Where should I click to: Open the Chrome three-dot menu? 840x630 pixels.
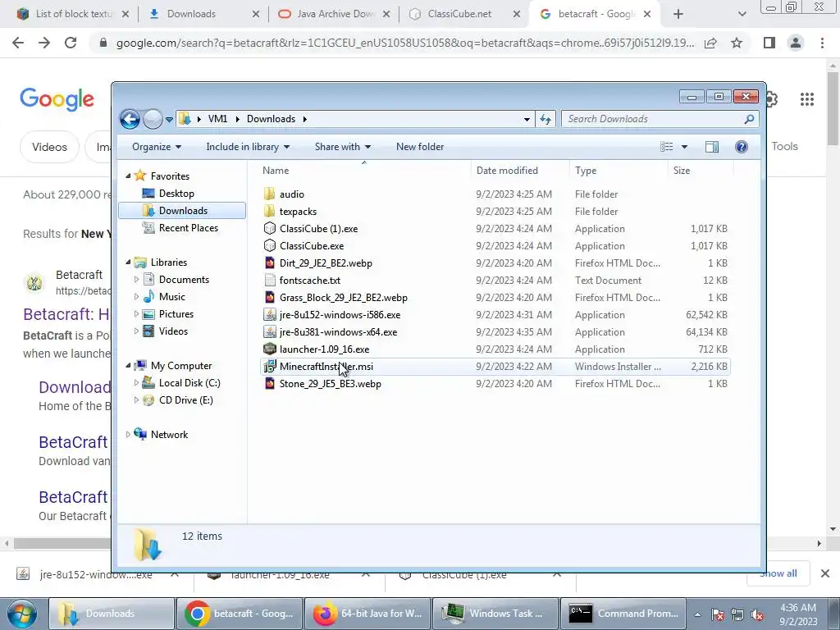point(822,43)
